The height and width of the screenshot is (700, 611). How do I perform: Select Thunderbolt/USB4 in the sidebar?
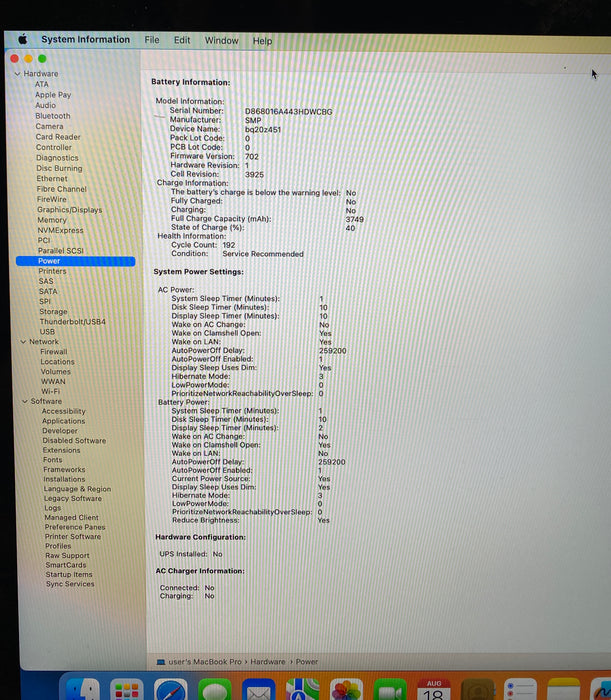[x=73, y=322]
